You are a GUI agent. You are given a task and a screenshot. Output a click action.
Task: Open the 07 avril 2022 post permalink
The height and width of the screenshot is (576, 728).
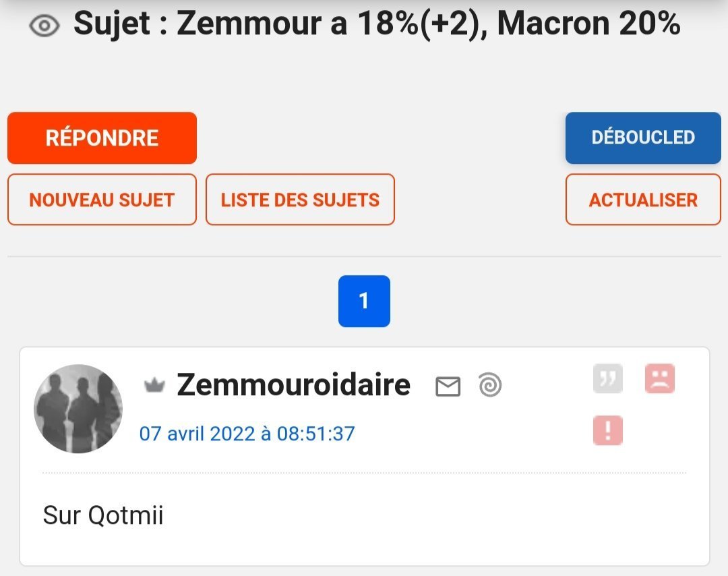coord(247,434)
